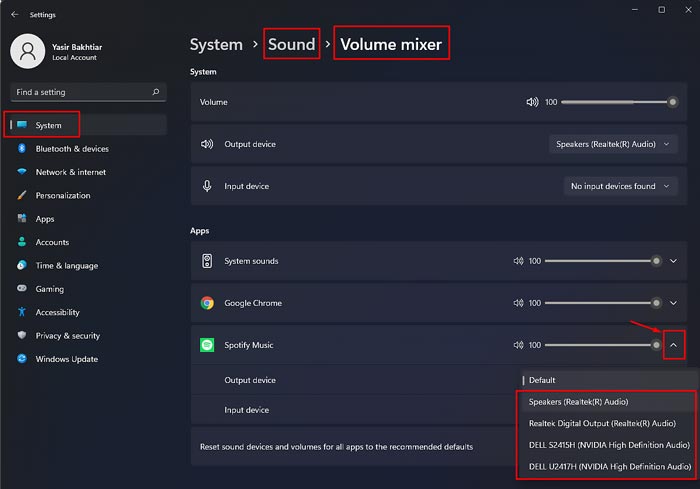Click the System monitor icon in sidebar
700x489 pixels.
tap(22, 125)
